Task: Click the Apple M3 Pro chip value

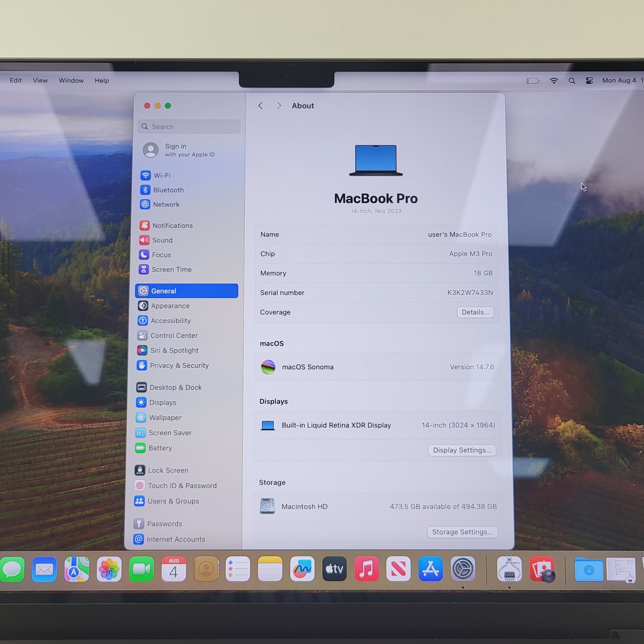Action: pyautogui.click(x=471, y=254)
